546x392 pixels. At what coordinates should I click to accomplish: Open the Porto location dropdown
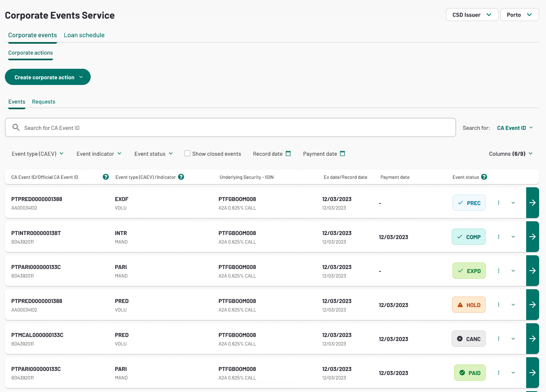(x=520, y=15)
